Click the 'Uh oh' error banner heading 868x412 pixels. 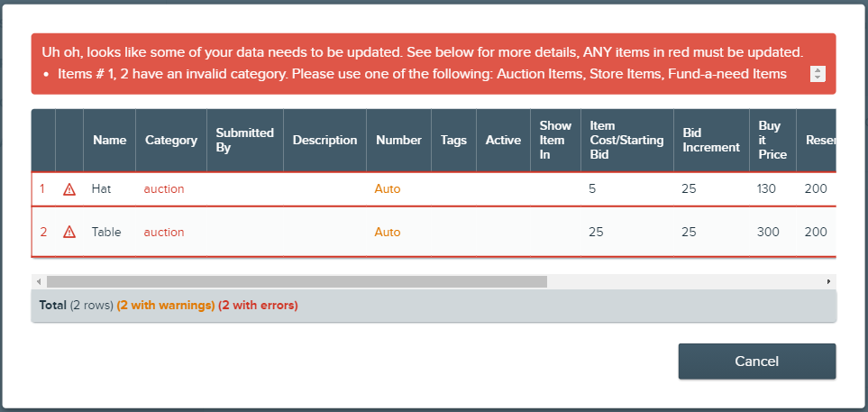pyautogui.click(x=423, y=52)
